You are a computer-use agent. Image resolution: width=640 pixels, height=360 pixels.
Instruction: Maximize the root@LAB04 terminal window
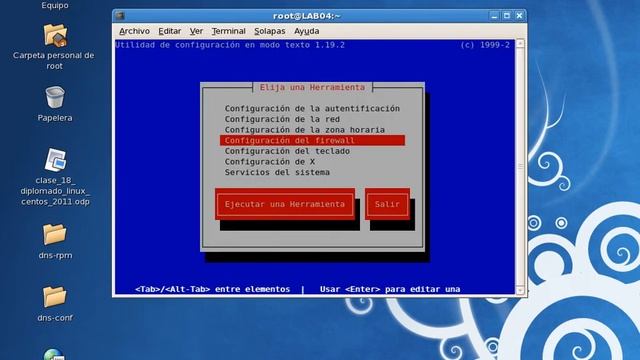coord(507,16)
